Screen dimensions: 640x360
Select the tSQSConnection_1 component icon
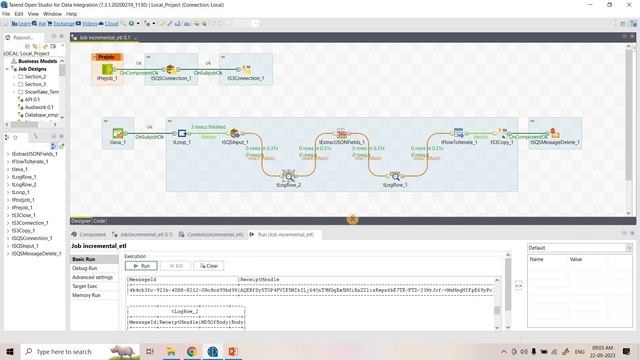pyautogui.click(x=171, y=69)
